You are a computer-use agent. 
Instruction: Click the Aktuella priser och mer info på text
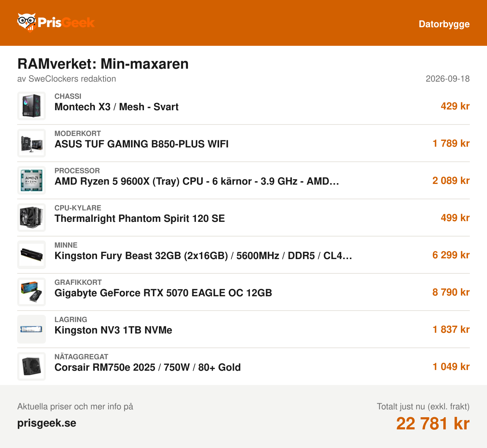point(75,406)
